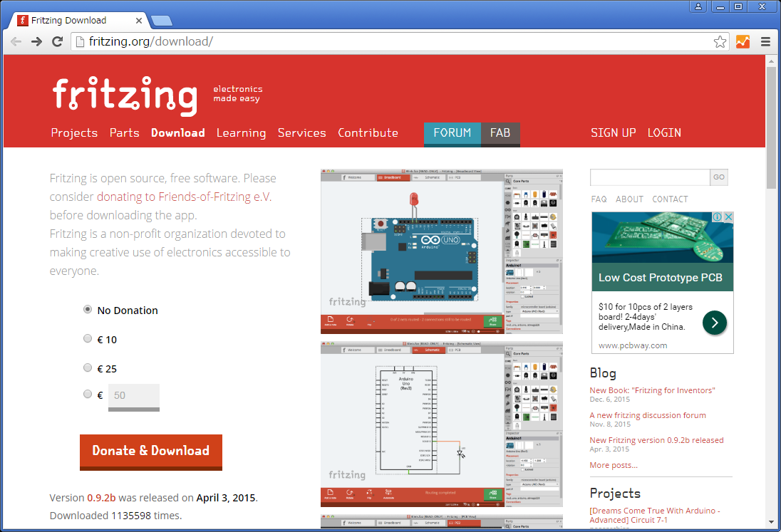
Task: Open the schematic view screenshot thumbnail
Action: click(442, 424)
